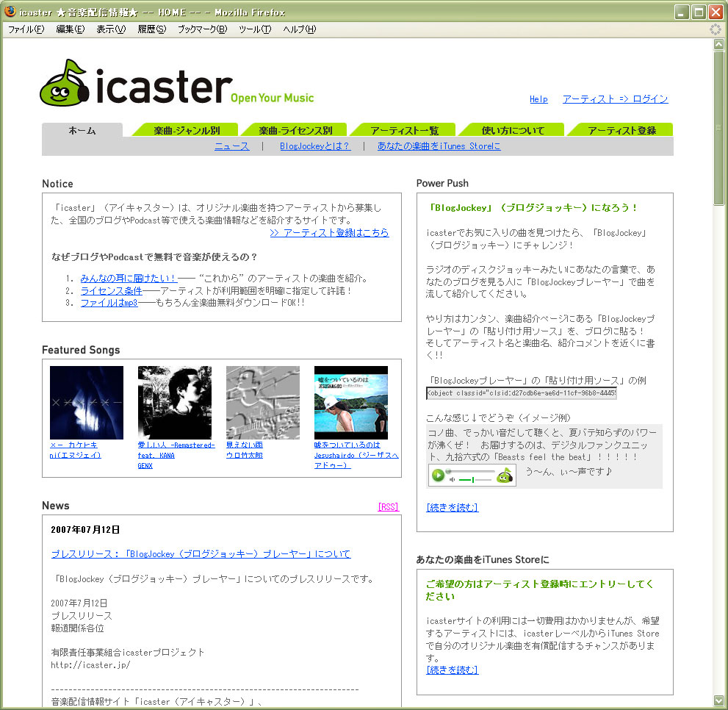The image size is (728, 710).
Task: Switch to 楽曲-ライセンス別 tab
Action: click(295, 130)
